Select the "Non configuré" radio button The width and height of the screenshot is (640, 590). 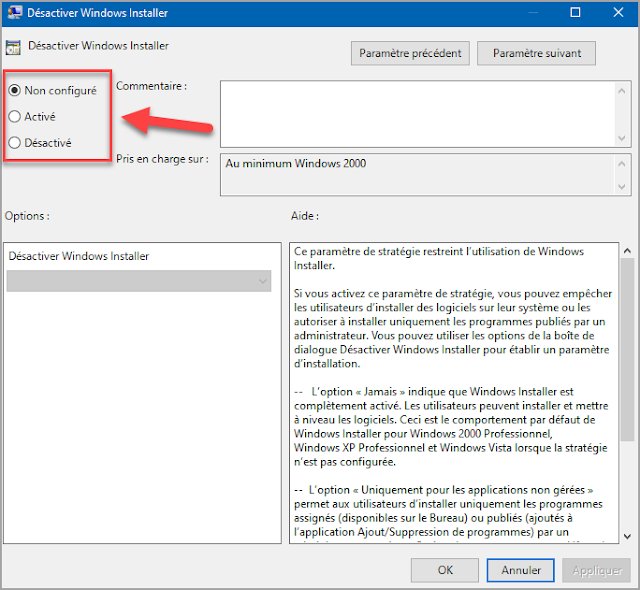pos(15,90)
